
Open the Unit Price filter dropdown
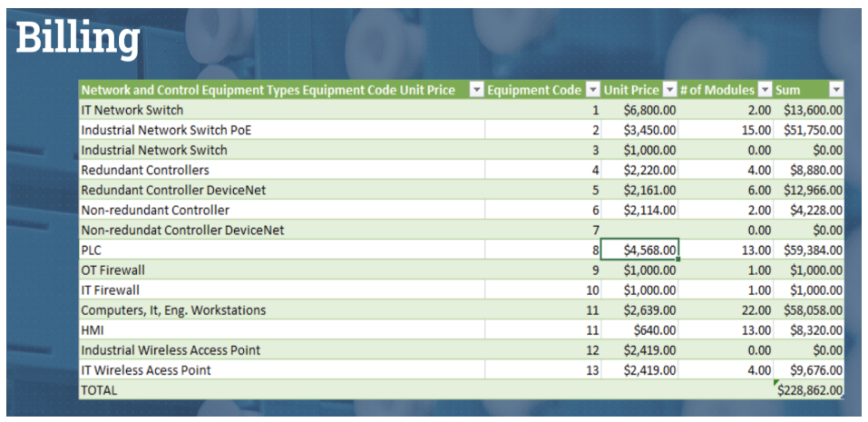pos(670,90)
